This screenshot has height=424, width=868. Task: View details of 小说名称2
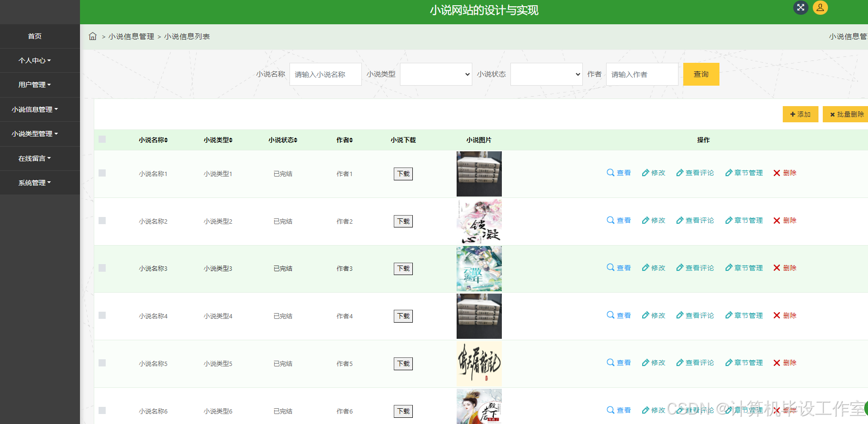(x=619, y=220)
